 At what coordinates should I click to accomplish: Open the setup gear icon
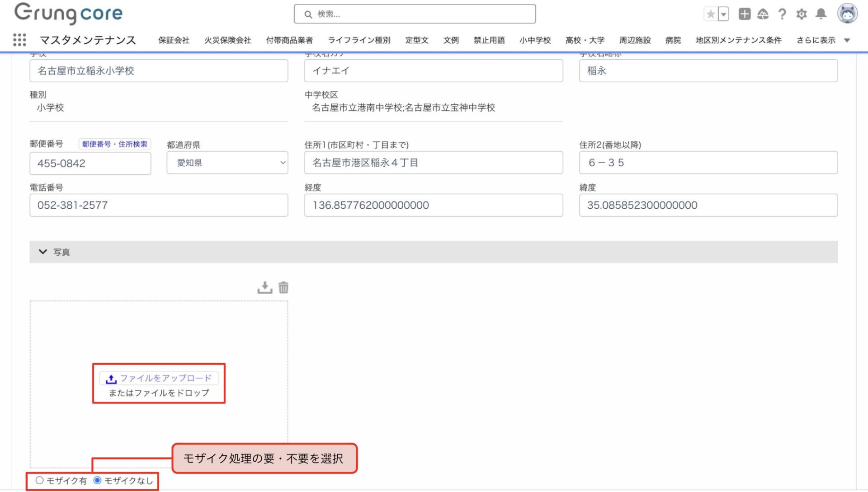coord(802,14)
